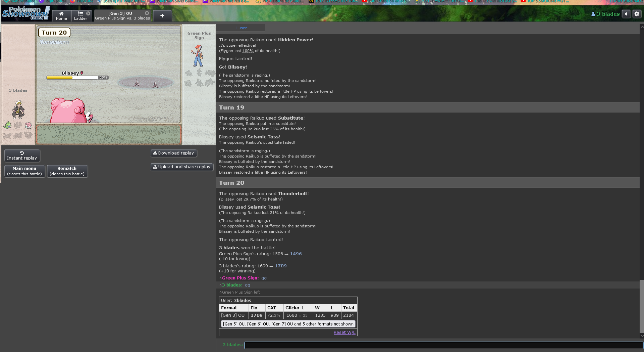This screenshot has width=644, height=352.
Task: Click the Reset W/L link
Action: 344,333
